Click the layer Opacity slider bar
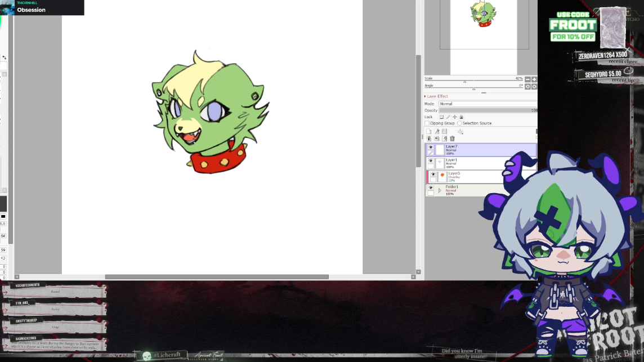 click(488, 110)
